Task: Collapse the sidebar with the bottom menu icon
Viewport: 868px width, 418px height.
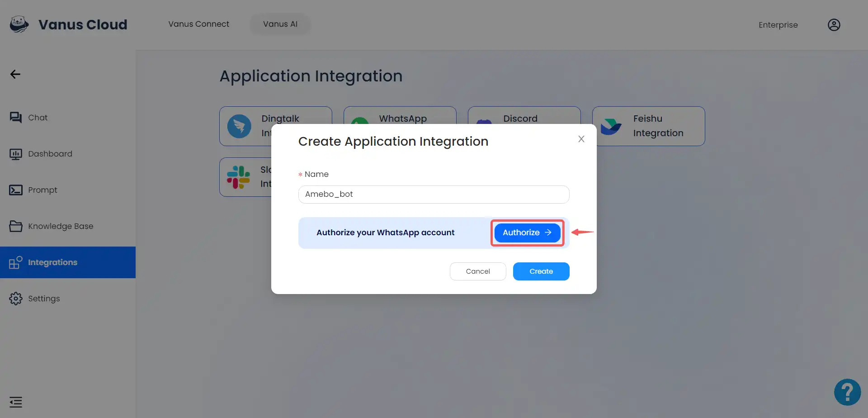Action: tap(16, 402)
